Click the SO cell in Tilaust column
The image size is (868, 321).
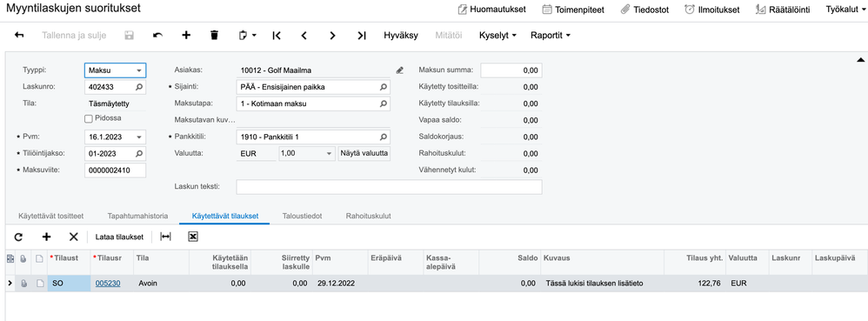click(x=70, y=284)
